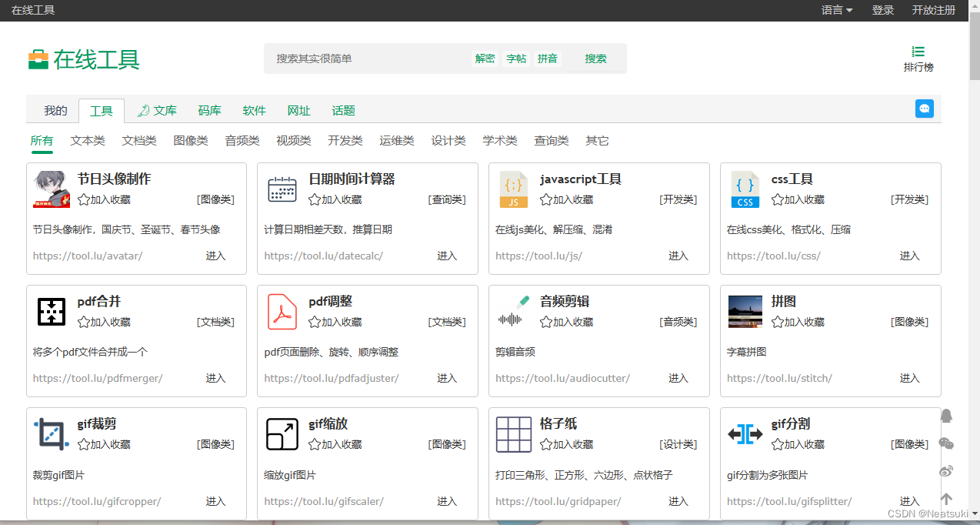Open the 码库 tab

(209, 110)
